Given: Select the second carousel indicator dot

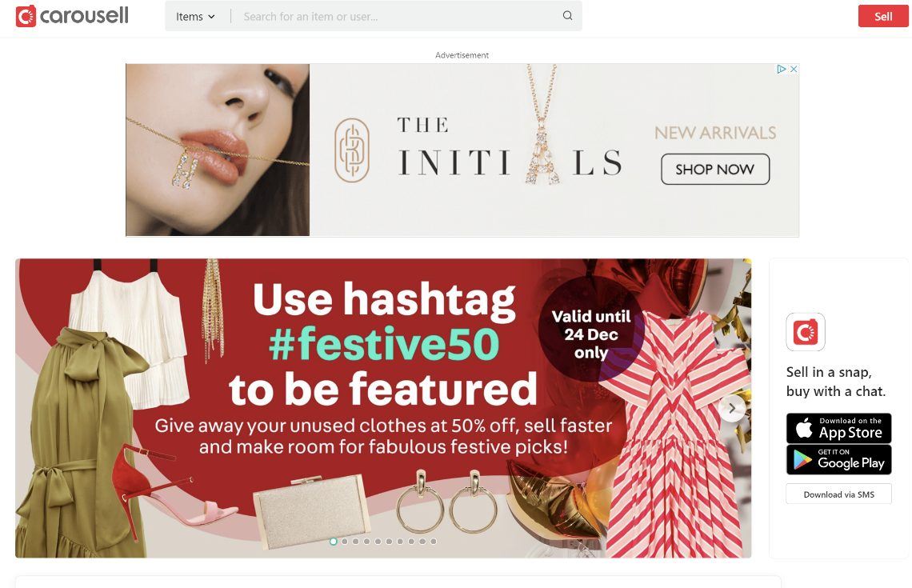Looking at the screenshot, I should 344,542.
